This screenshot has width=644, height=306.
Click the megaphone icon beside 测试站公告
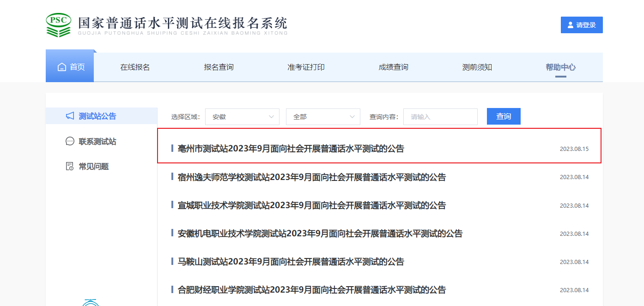[x=70, y=116]
